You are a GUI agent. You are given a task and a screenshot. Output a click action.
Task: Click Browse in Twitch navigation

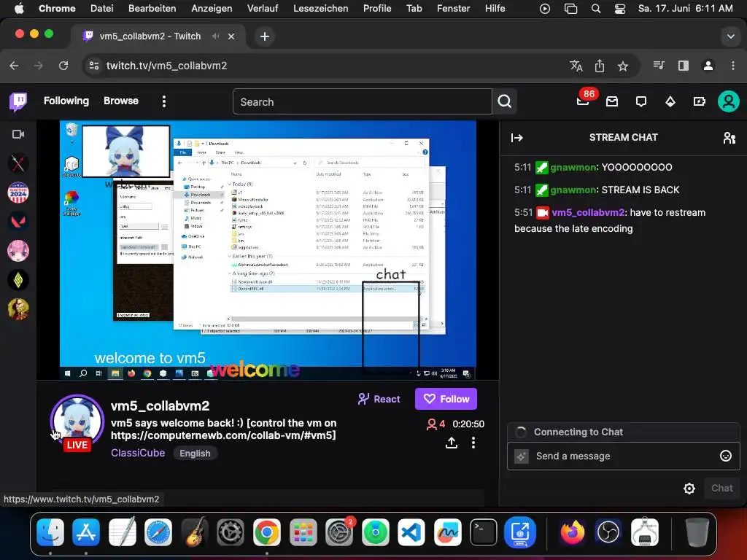click(121, 101)
